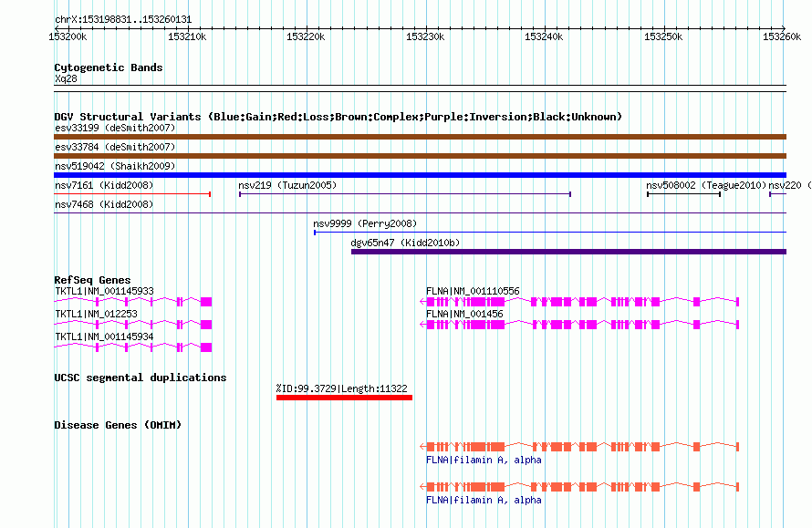This screenshot has width=812, height=528.
Task: Open the esv33199 (deSmith2007) label
Action: [x=115, y=128]
